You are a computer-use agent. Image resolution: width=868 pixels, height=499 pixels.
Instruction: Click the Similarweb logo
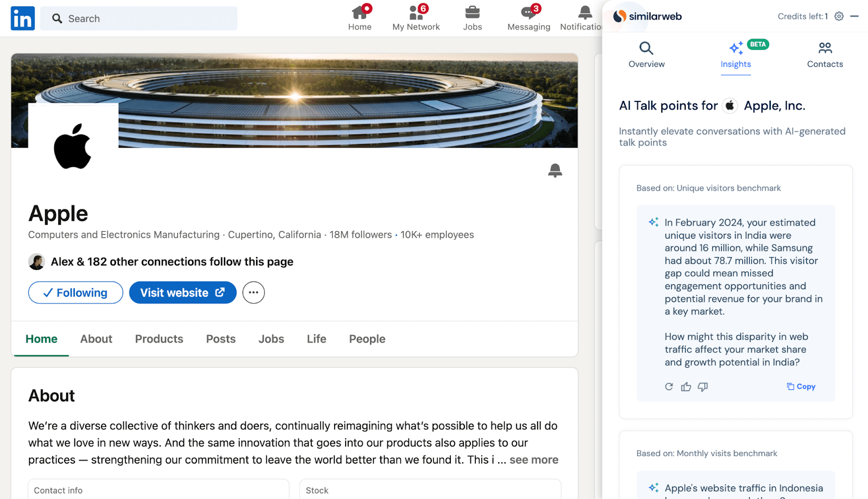(x=647, y=16)
